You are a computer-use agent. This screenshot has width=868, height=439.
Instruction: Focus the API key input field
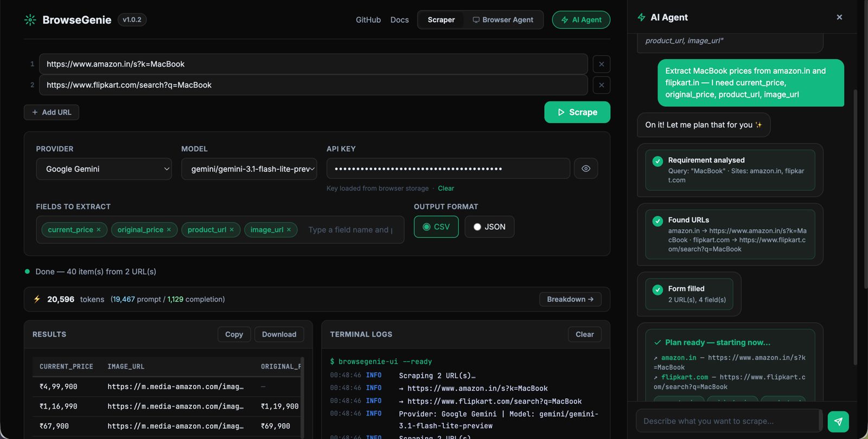[448, 169]
